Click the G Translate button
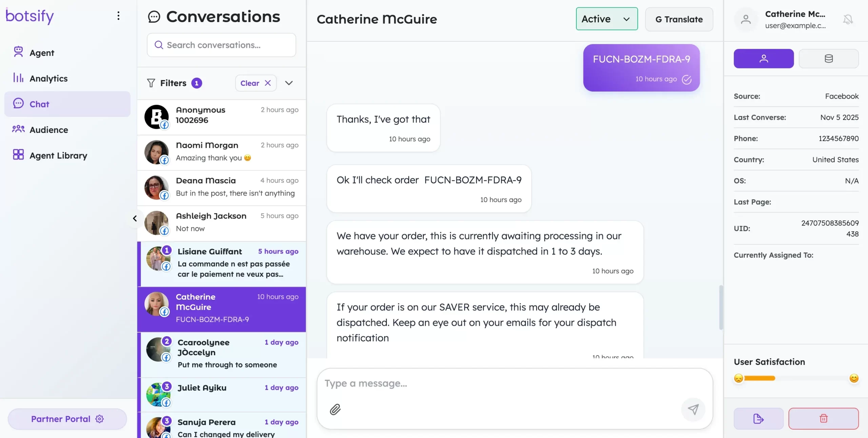The width and height of the screenshot is (868, 438). 679,19
